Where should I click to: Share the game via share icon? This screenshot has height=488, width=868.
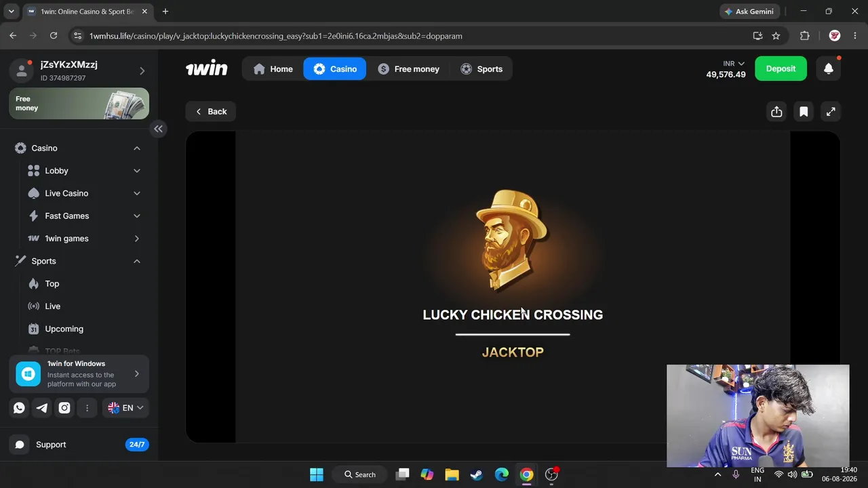point(776,112)
